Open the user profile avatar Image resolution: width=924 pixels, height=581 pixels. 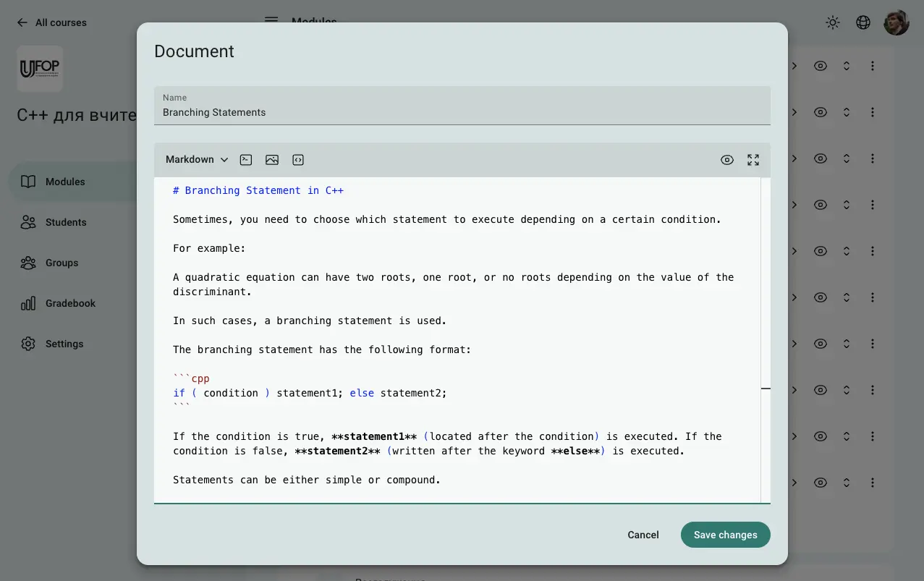click(x=897, y=22)
